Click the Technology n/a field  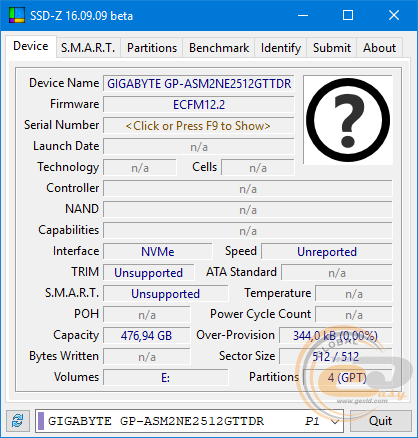140,168
